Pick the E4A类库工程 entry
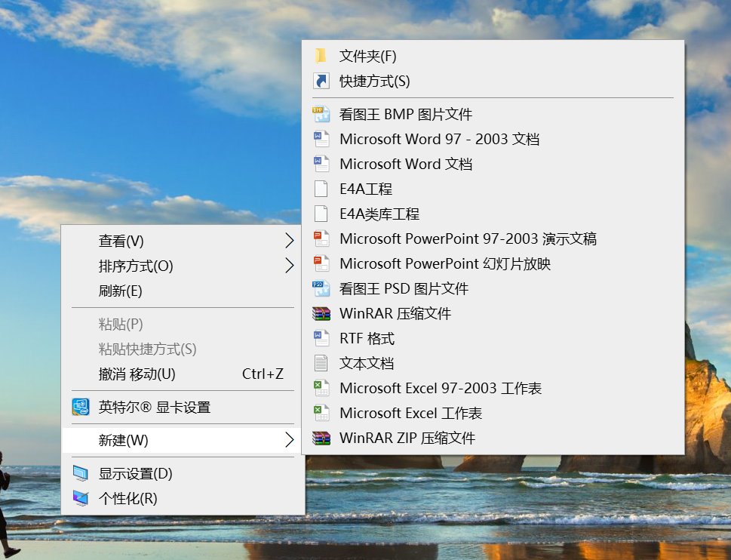Viewport: 731px width, 560px height. pos(493,214)
